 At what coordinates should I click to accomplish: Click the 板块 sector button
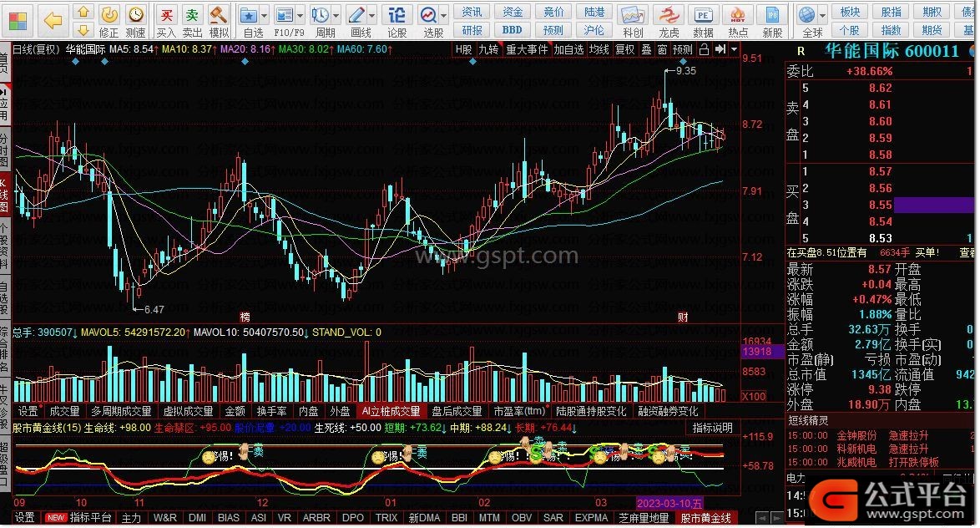pos(850,12)
